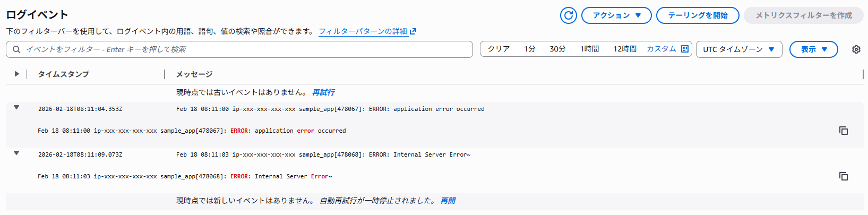Viewport: 868px width, 215px height.
Task: Open the UTC タイムゾーン dropdown
Action: pyautogui.click(x=738, y=49)
